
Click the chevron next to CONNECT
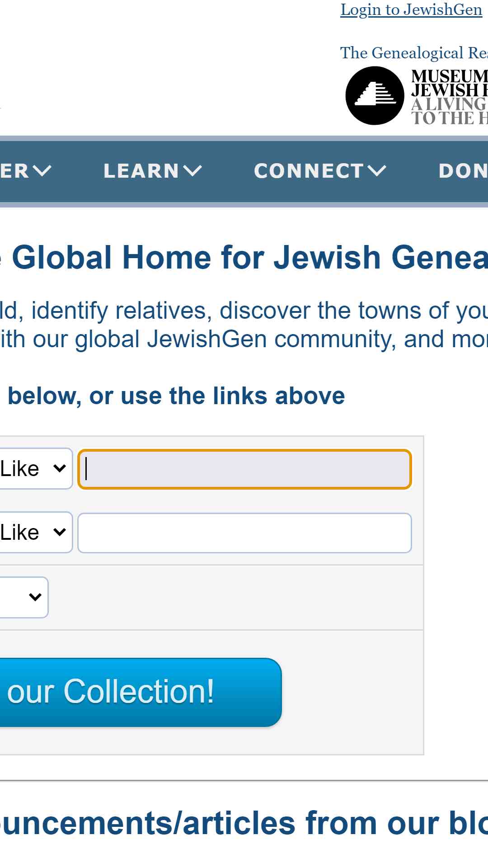[x=377, y=171]
